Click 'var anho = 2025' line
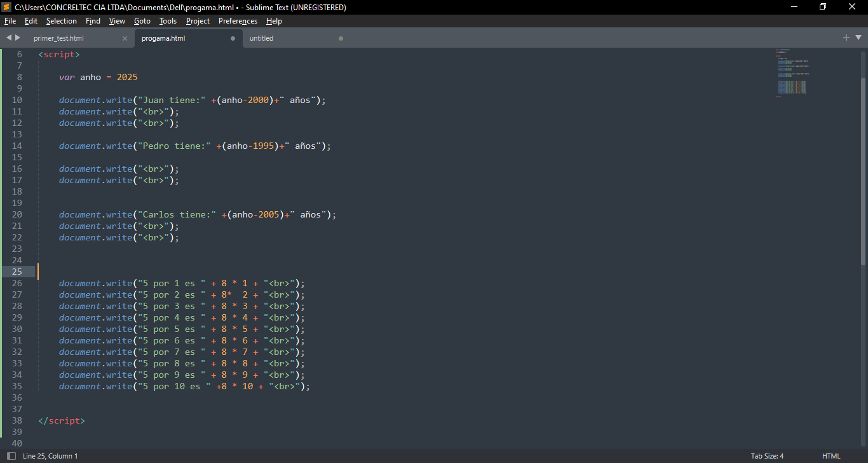Viewport: 868px width, 463px height. coord(98,77)
